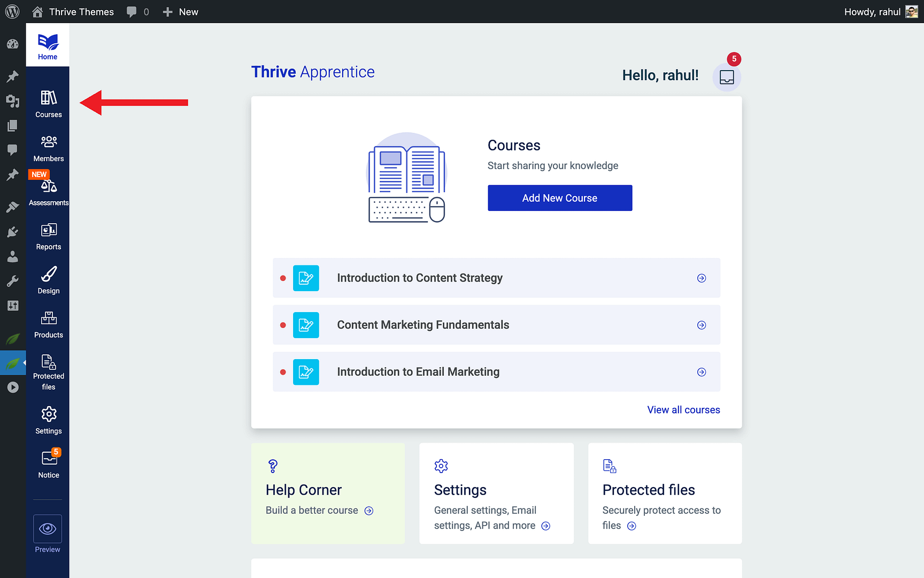
Task: Expand the Content Marketing Fundamentals course
Action: (701, 325)
